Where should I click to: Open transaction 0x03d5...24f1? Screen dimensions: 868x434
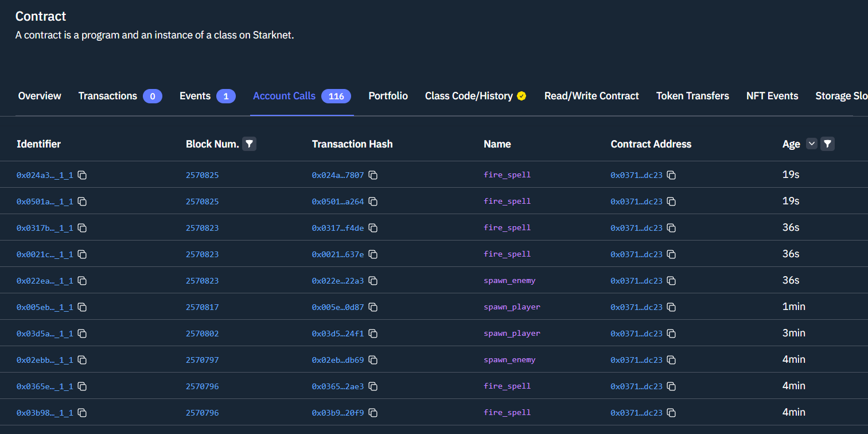pos(338,334)
